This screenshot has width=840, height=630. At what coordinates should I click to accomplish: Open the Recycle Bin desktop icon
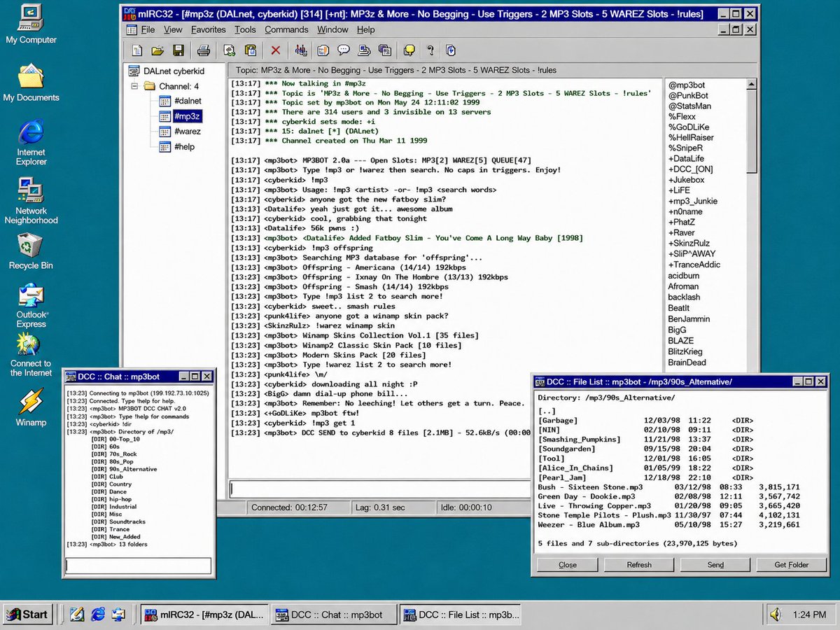[31, 252]
